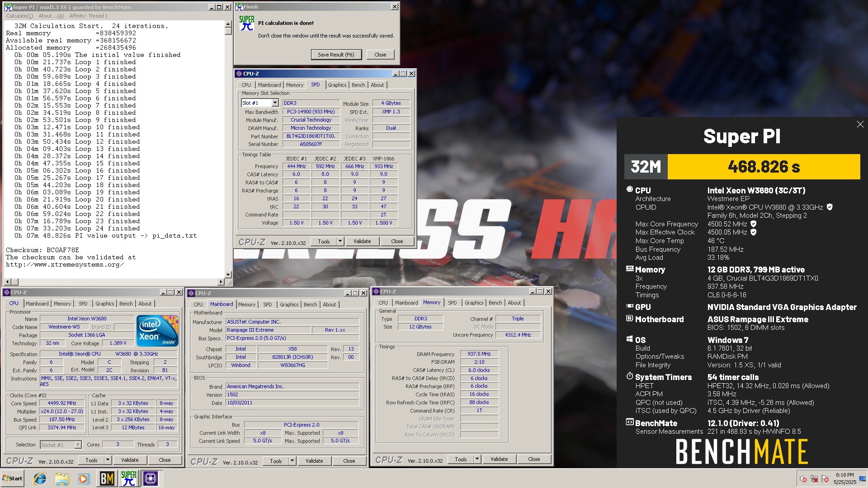
Task: Click the BenchMate version section icon
Action: pyautogui.click(x=629, y=422)
